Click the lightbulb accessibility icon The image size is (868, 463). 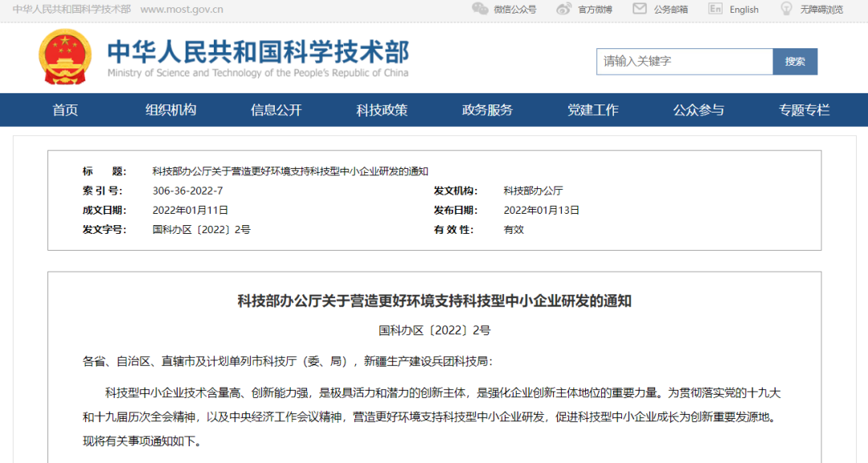pos(786,9)
